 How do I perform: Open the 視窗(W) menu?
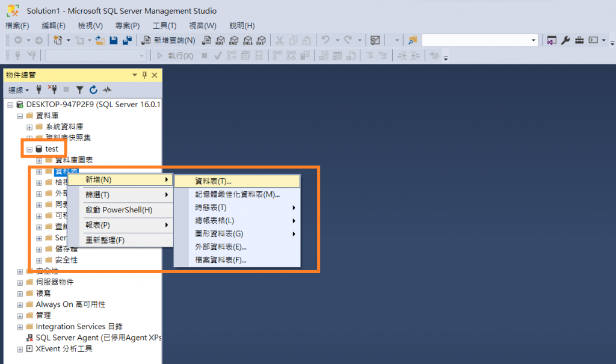[x=203, y=25]
